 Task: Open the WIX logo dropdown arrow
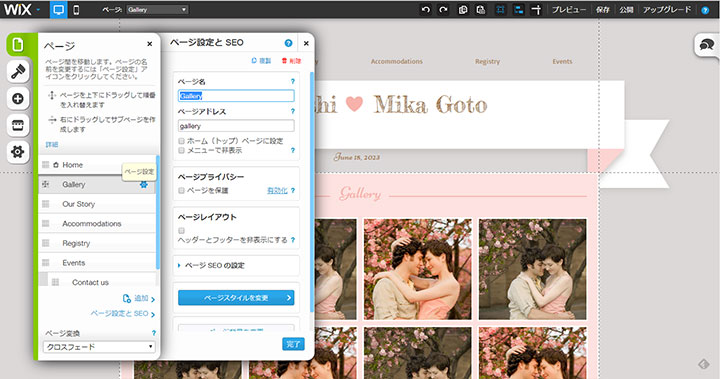38,10
